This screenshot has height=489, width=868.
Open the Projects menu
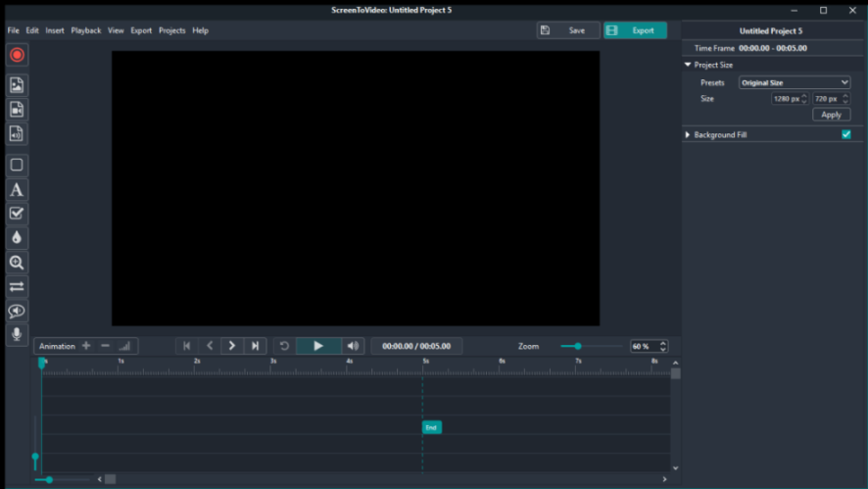click(x=172, y=30)
